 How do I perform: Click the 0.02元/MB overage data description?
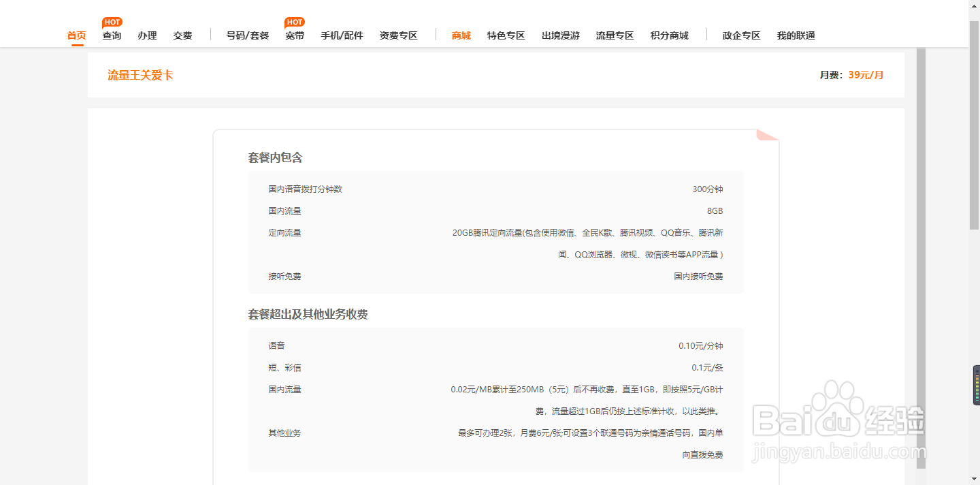pyautogui.click(x=587, y=401)
